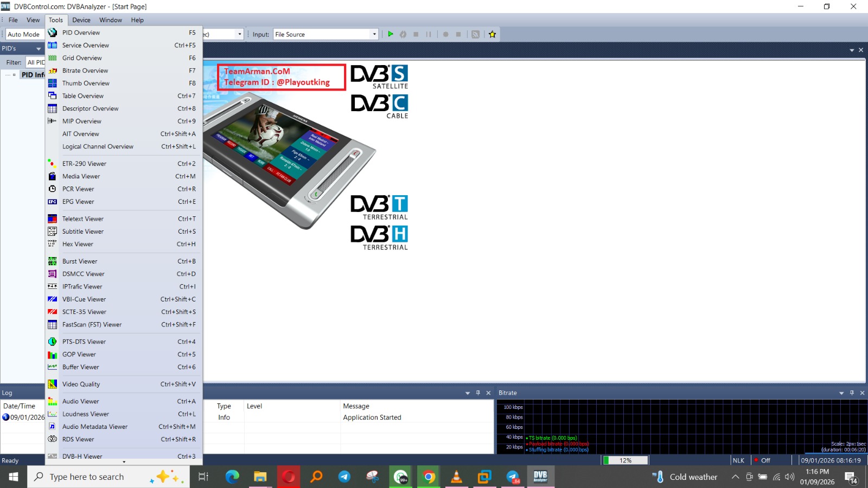The height and width of the screenshot is (488, 868).
Task: Open the DVB-H Viewer entry
Action: click(x=124, y=456)
